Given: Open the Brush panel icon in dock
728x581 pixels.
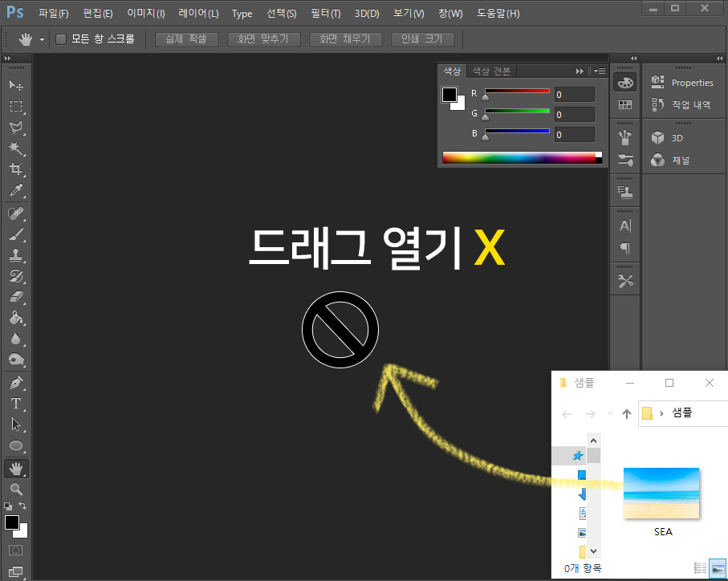Looking at the screenshot, I should [625, 137].
